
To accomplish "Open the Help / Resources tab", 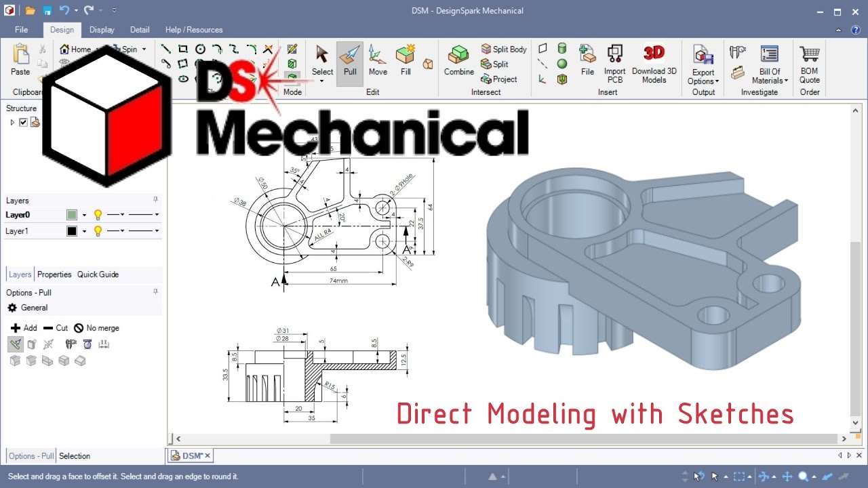I will point(194,30).
